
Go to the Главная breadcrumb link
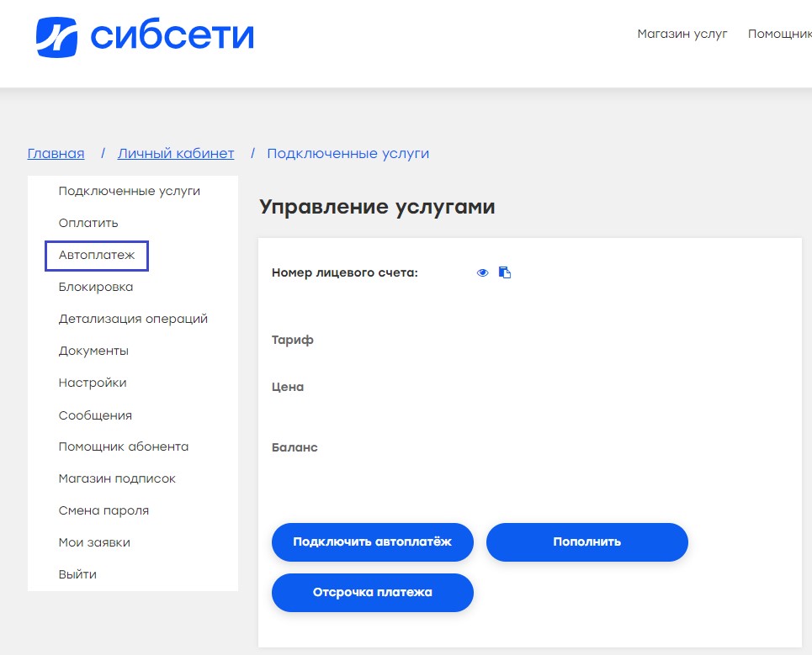point(56,154)
